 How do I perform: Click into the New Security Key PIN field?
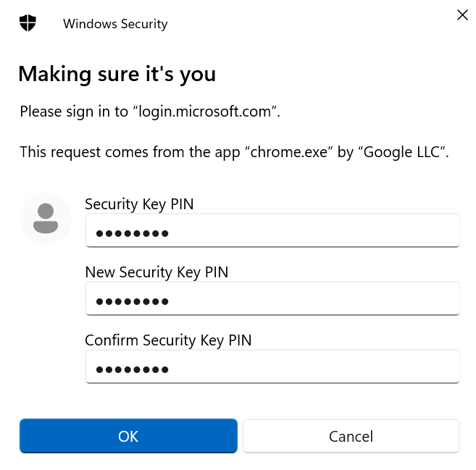tap(272, 299)
